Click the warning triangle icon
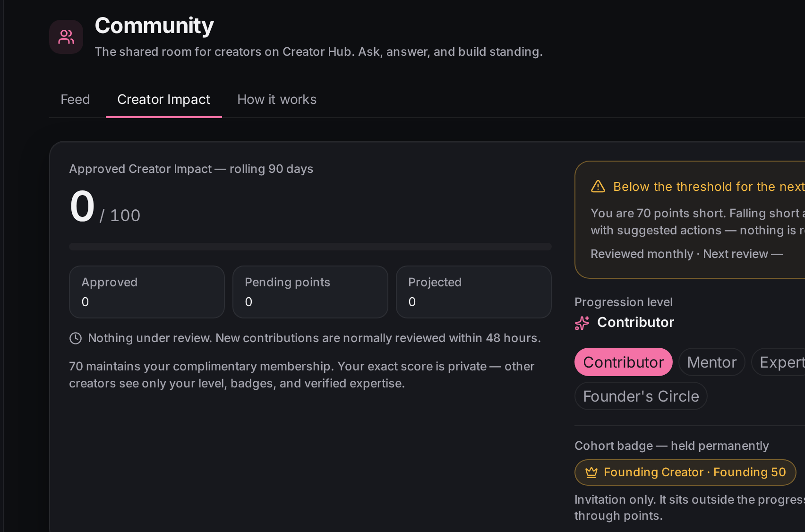805x532 pixels. (598, 186)
